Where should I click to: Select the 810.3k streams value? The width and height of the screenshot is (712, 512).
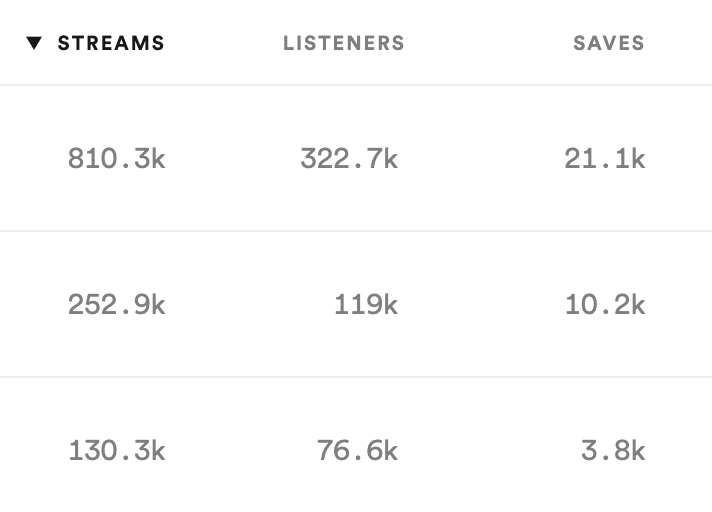pyautogui.click(x=117, y=159)
